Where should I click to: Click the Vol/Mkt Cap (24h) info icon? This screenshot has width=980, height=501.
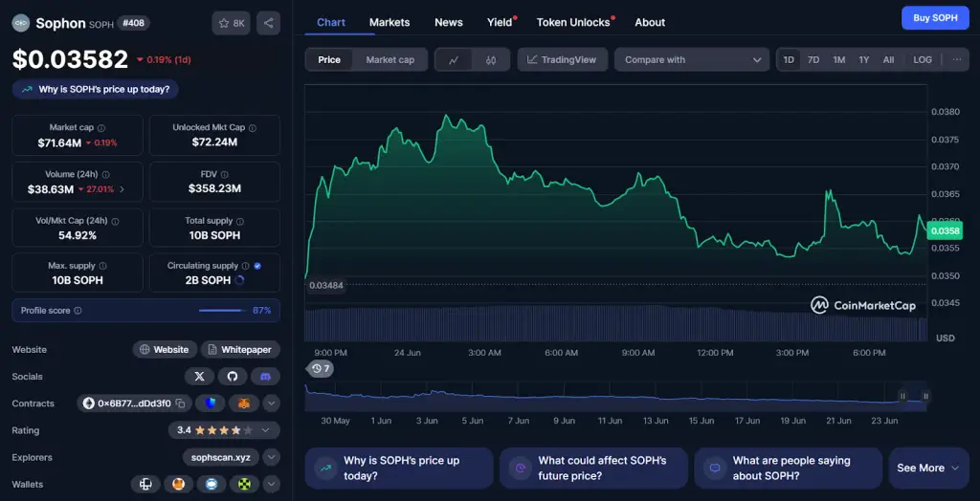(115, 221)
